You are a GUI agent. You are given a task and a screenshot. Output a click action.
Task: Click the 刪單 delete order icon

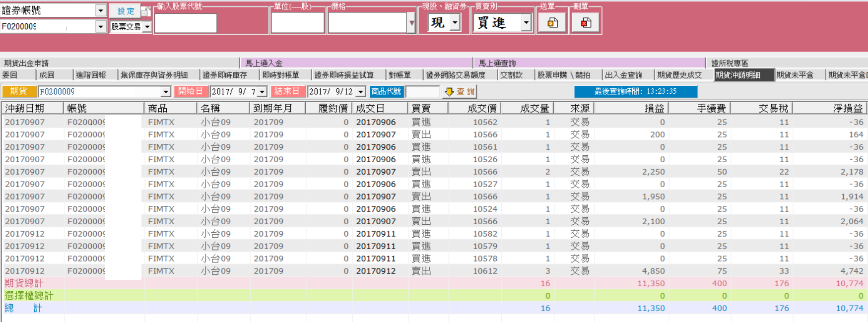(x=586, y=23)
